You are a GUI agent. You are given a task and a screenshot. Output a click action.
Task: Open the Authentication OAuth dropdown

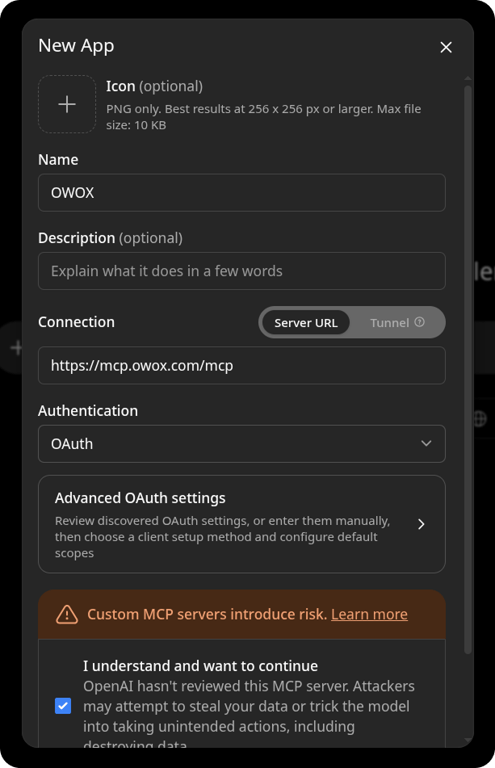[x=242, y=444]
